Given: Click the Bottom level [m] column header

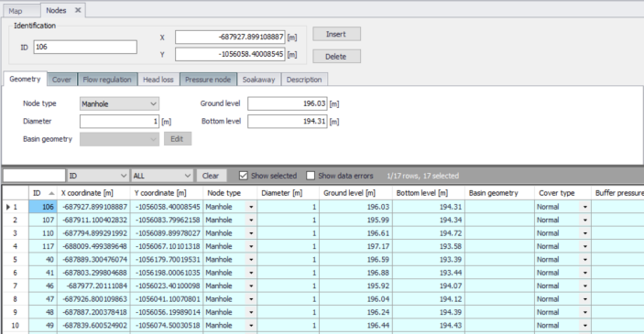Looking at the screenshot, I should pos(429,193).
